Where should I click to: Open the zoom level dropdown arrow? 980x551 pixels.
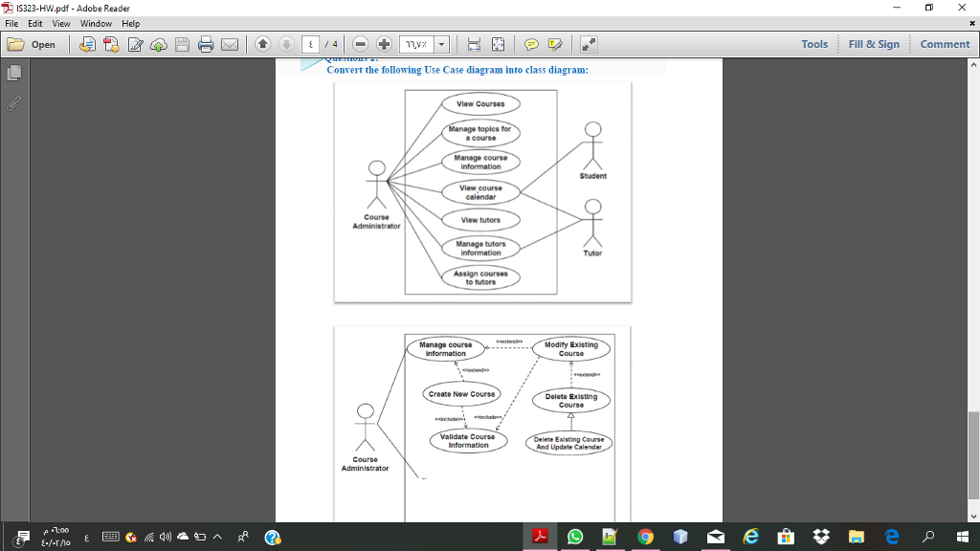441,44
